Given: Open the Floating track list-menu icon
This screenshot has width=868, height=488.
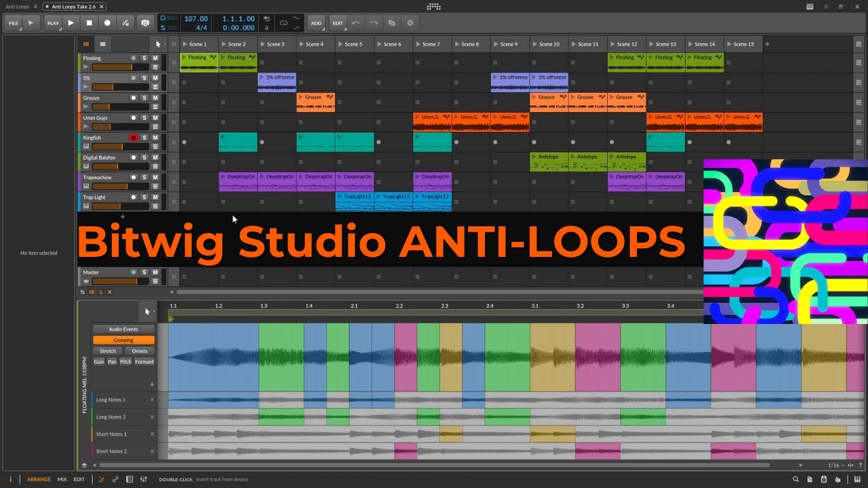Looking at the screenshot, I should (x=155, y=67).
